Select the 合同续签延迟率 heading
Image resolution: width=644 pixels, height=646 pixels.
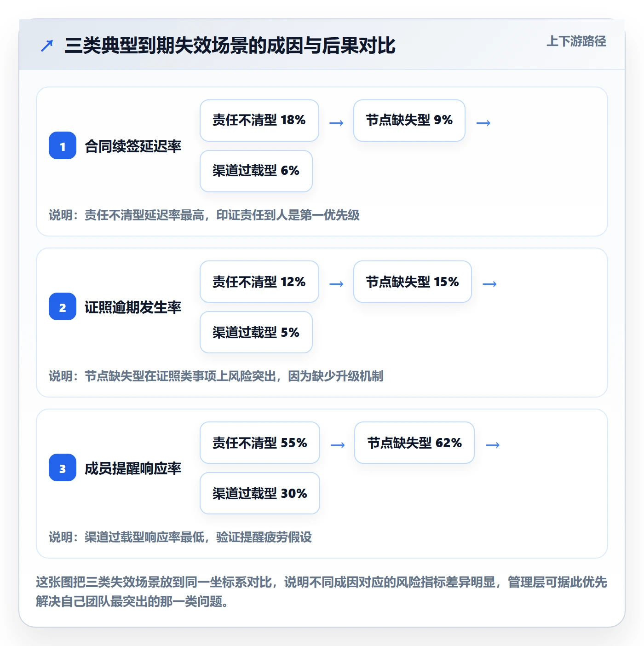coord(133,146)
